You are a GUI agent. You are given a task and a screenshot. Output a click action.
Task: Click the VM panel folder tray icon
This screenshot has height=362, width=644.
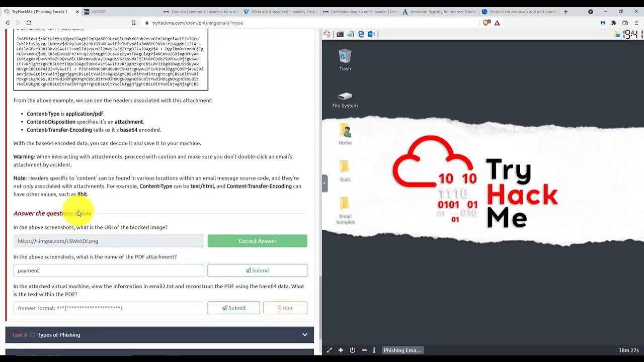(617, 34)
